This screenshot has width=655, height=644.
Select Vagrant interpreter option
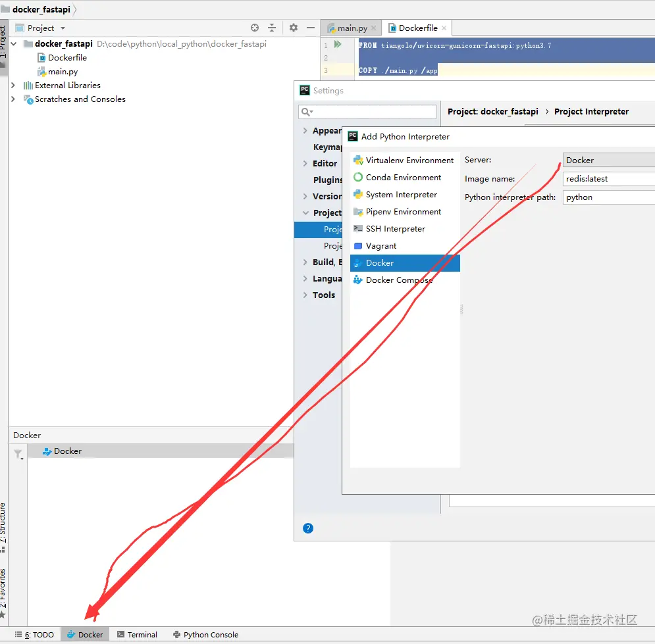(404, 246)
